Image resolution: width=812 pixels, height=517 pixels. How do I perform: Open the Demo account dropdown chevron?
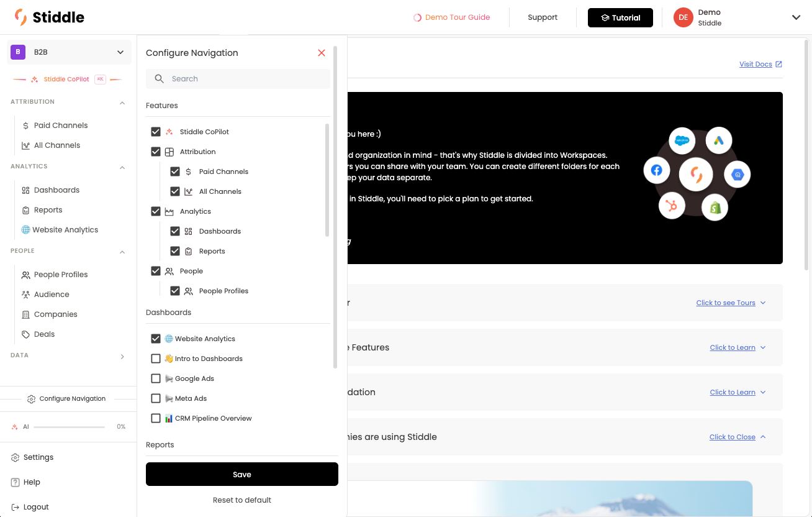point(796,17)
